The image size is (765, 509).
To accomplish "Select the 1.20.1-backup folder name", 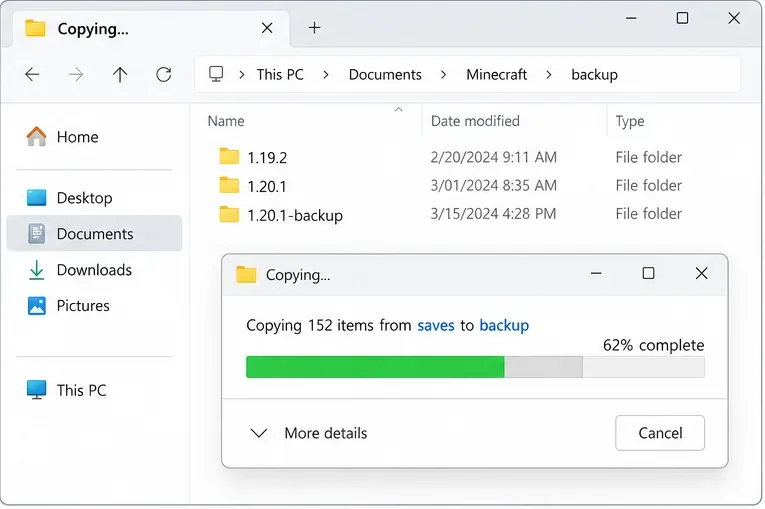I will tap(295, 215).
